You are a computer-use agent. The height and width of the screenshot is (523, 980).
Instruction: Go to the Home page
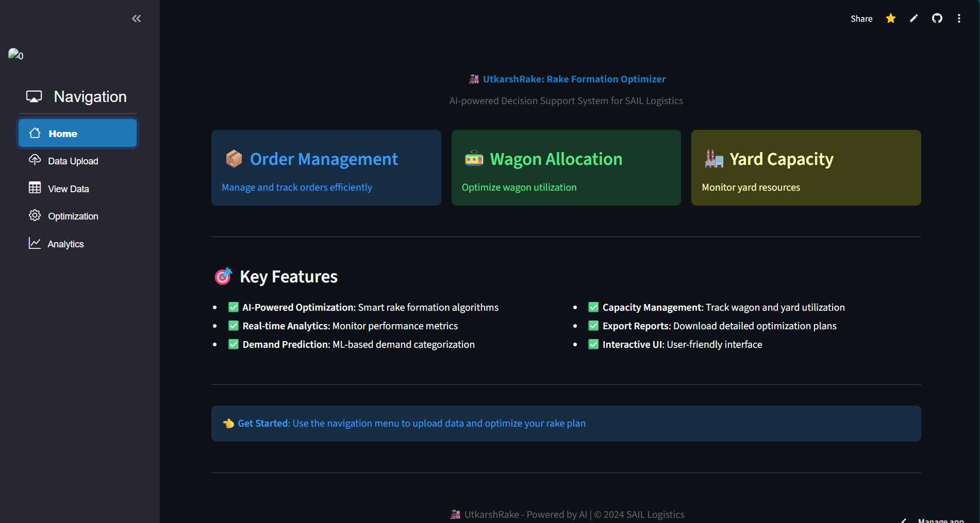pos(78,133)
